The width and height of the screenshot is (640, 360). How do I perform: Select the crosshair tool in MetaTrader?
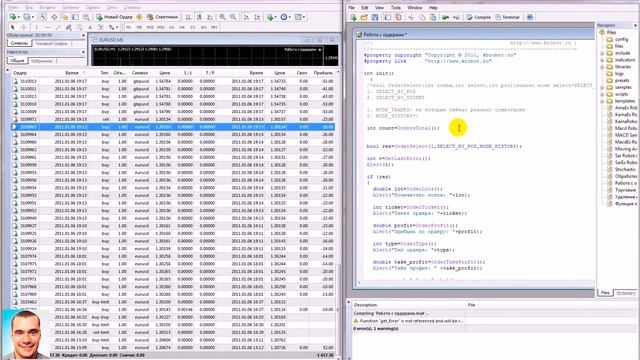click(24, 27)
